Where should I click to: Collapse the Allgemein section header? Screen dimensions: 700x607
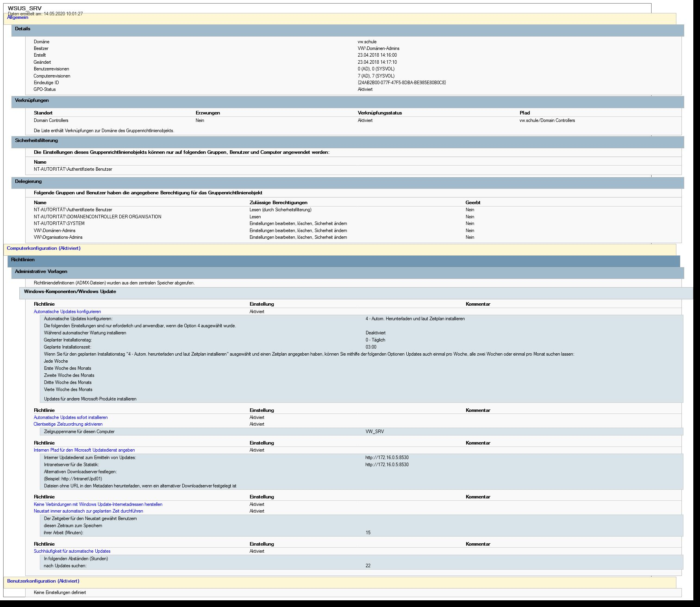18,18
